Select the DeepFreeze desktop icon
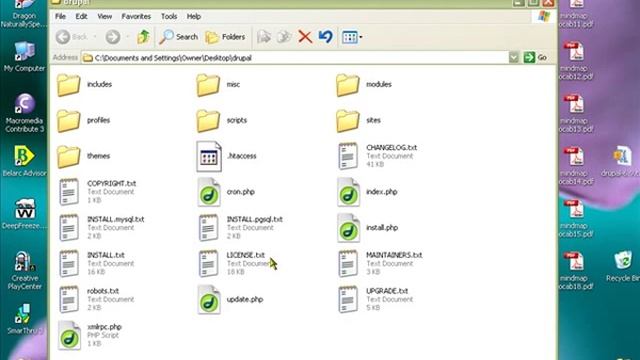The width and height of the screenshot is (640, 360). click(24, 214)
